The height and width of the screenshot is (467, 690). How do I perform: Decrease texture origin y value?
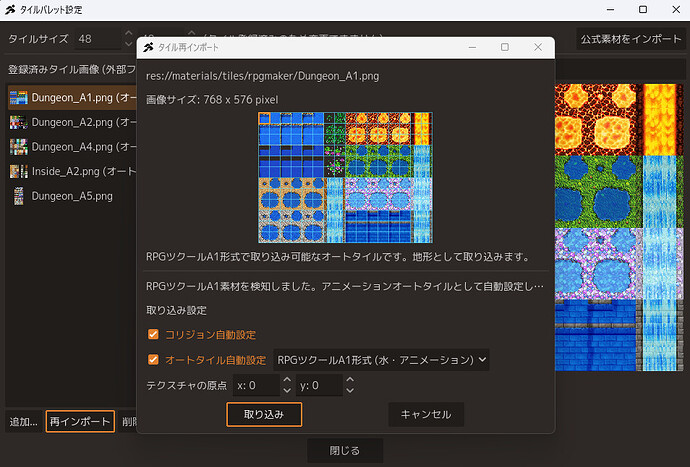[350, 390]
